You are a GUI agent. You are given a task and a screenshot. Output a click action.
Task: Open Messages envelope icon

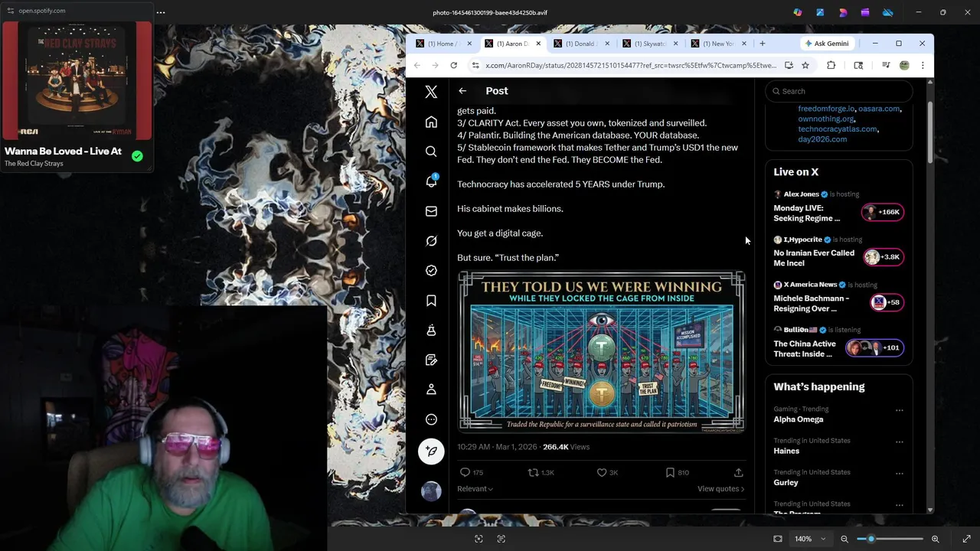(431, 211)
